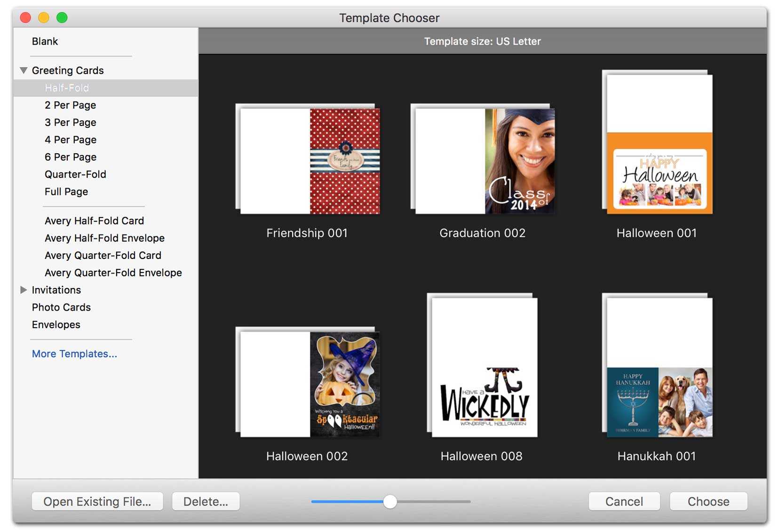Show Quarter-Fold greeting card templates

click(x=75, y=174)
